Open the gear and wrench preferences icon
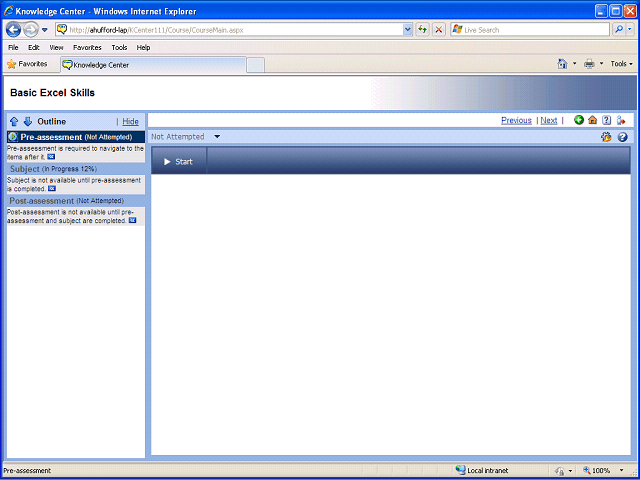Image resolution: width=640 pixels, height=480 pixels. pyautogui.click(x=606, y=137)
